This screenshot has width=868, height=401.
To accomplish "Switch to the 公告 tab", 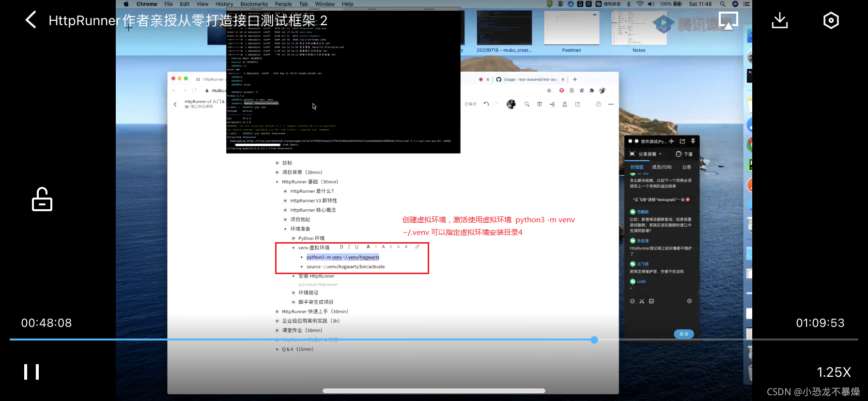I will (687, 167).
